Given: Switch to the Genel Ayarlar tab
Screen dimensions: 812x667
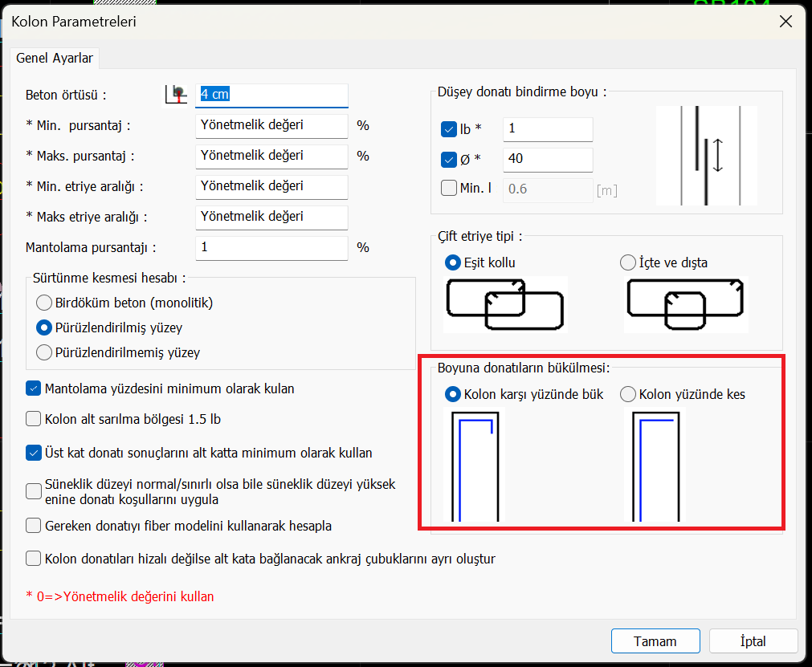Looking at the screenshot, I should [x=55, y=59].
